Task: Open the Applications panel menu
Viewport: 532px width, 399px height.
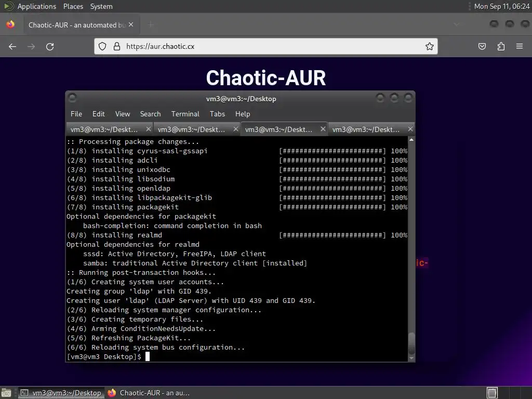Action: 37,6
